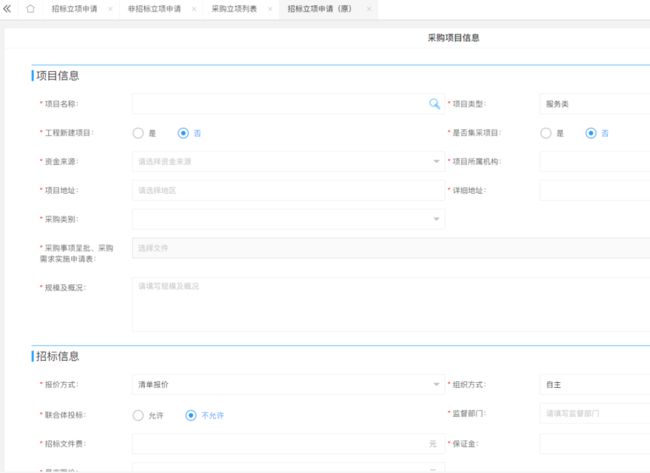650x473 pixels.
Task: Switch to 招标立项申请 tab
Action: 75,9
